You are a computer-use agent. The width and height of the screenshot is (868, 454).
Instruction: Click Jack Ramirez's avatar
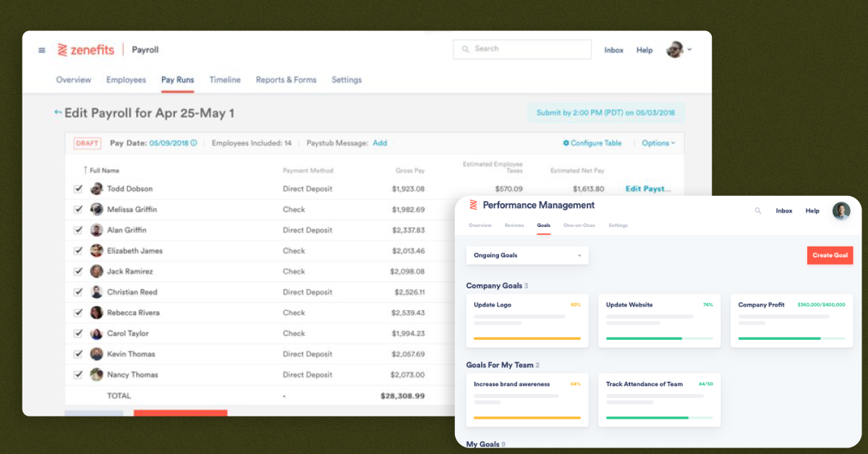coord(96,271)
